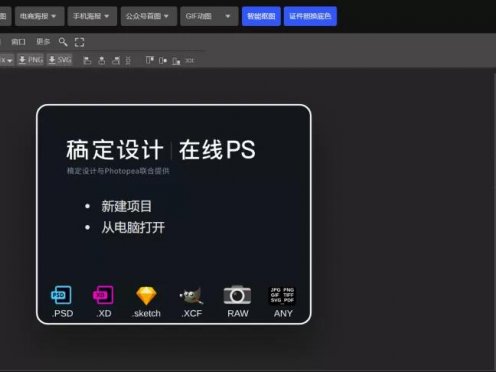Click the magnifier search icon
Screen dimensions: 496x372
pyautogui.click(x=63, y=42)
